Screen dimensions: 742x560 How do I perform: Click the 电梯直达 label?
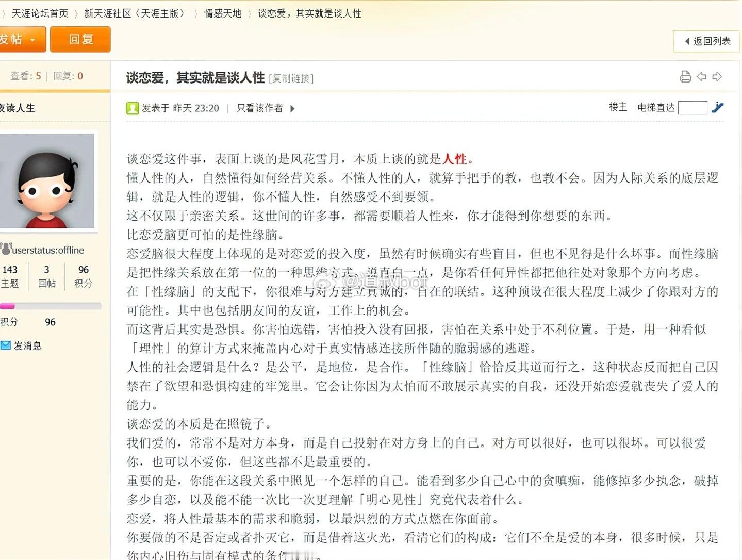(656, 107)
